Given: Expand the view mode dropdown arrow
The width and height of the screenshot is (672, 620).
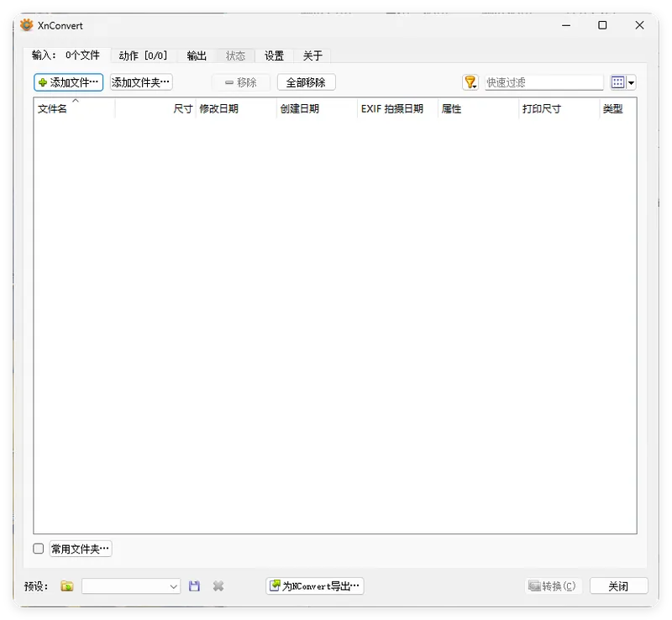Looking at the screenshot, I should (x=631, y=82).
